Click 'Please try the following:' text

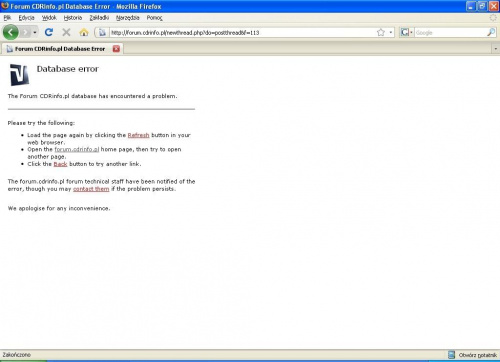tap(41, 123)
